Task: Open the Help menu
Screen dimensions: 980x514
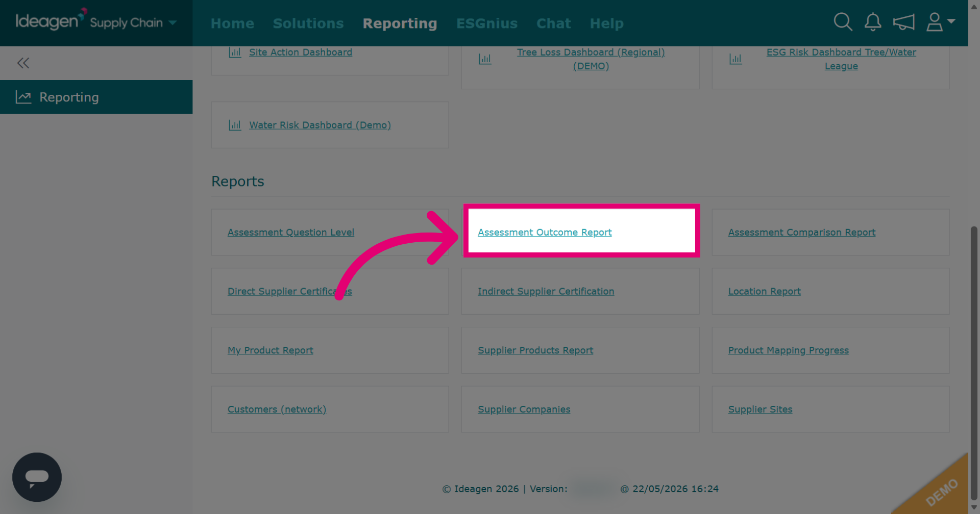Action: point(606,23)
